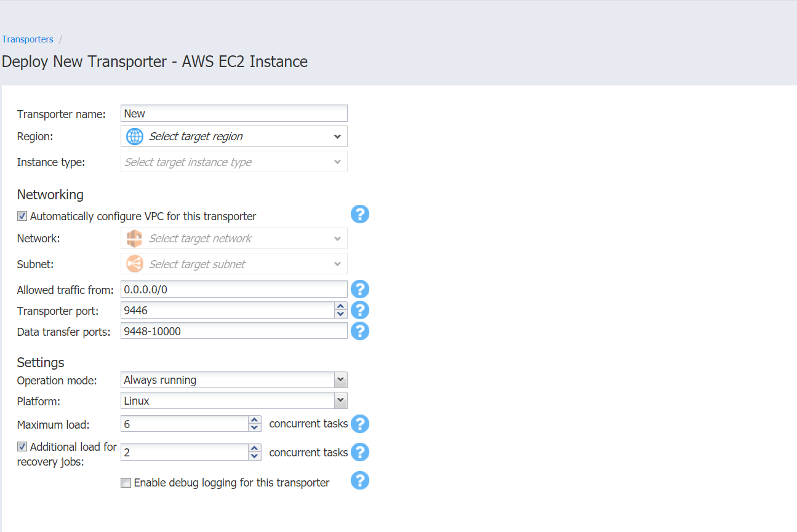Go to Transporters breadcrumb link
Screen dimensions: 797x532
tap(28, 39)
